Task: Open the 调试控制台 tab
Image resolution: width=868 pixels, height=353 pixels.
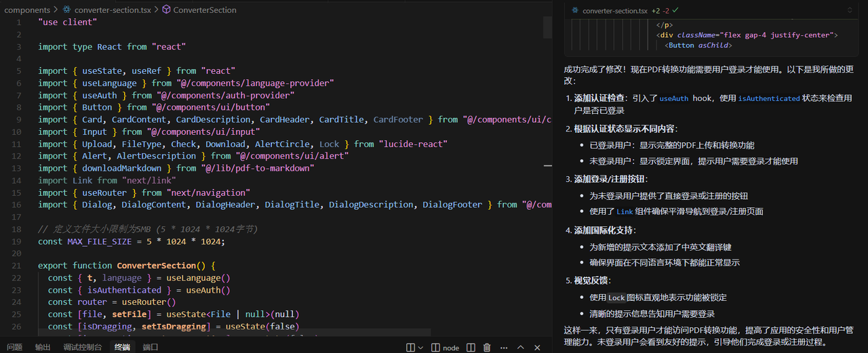Action: pos(83,347)
